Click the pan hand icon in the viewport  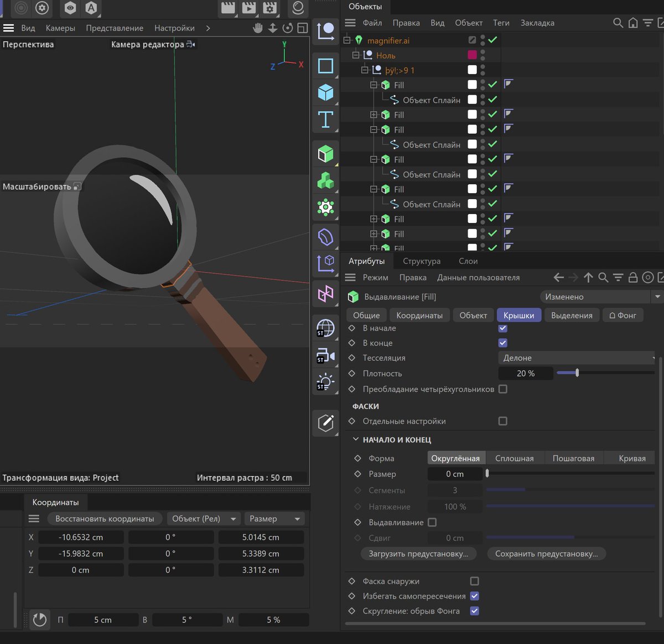click(x=258, y=28)
